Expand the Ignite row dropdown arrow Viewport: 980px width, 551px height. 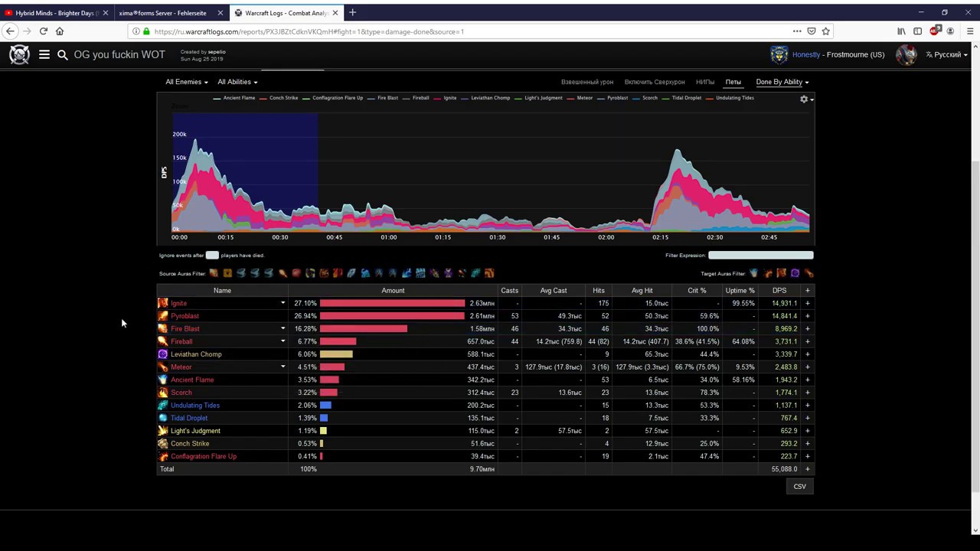283,304
